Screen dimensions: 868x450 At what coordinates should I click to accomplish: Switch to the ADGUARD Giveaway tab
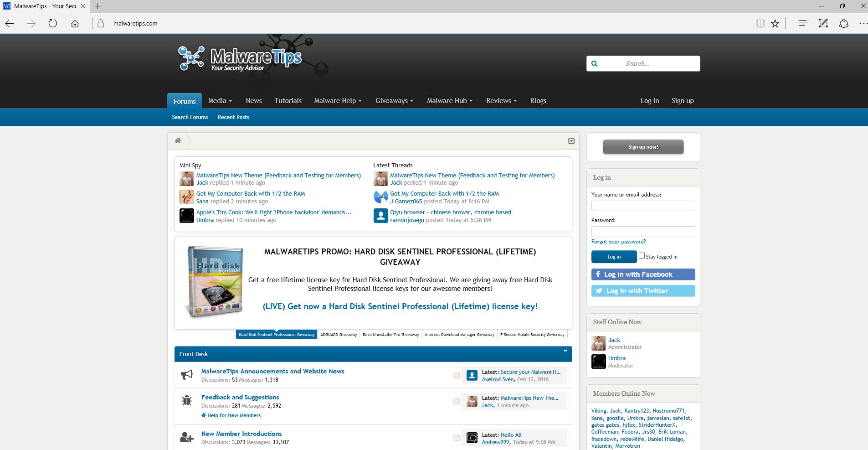pyautogui.click(x=339, y=335)
